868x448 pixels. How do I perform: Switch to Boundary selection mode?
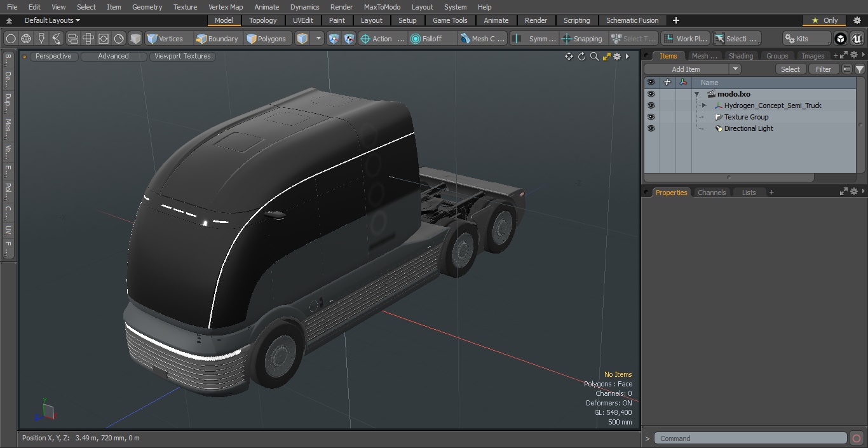[217, 39]
